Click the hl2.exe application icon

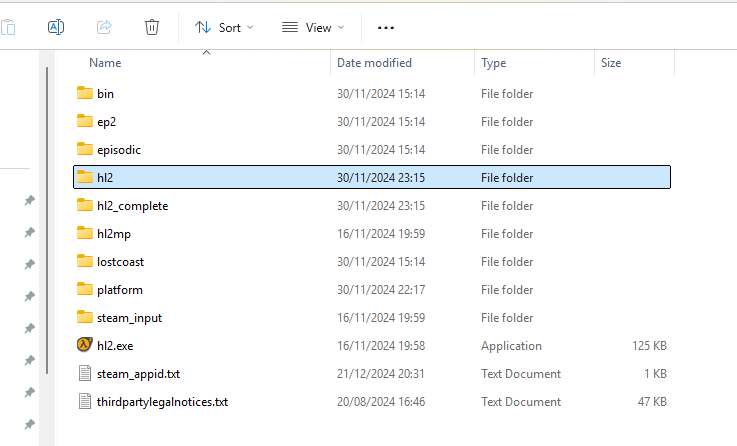click(85, 345)
